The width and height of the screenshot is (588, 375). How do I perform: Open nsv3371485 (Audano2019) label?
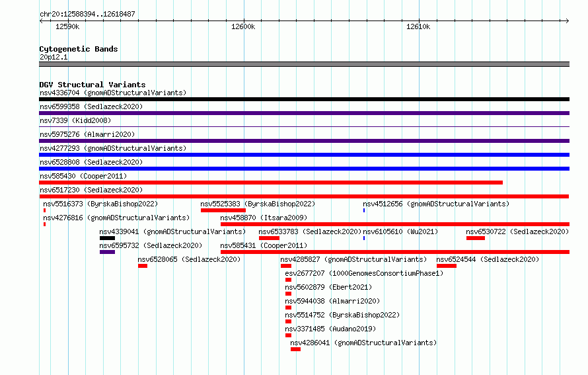click(330, 329)
